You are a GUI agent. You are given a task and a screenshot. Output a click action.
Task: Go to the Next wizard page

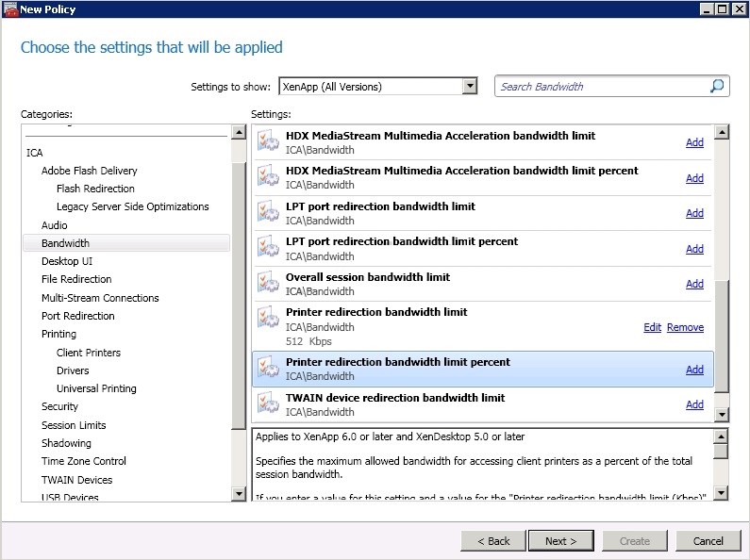(561, 541)
